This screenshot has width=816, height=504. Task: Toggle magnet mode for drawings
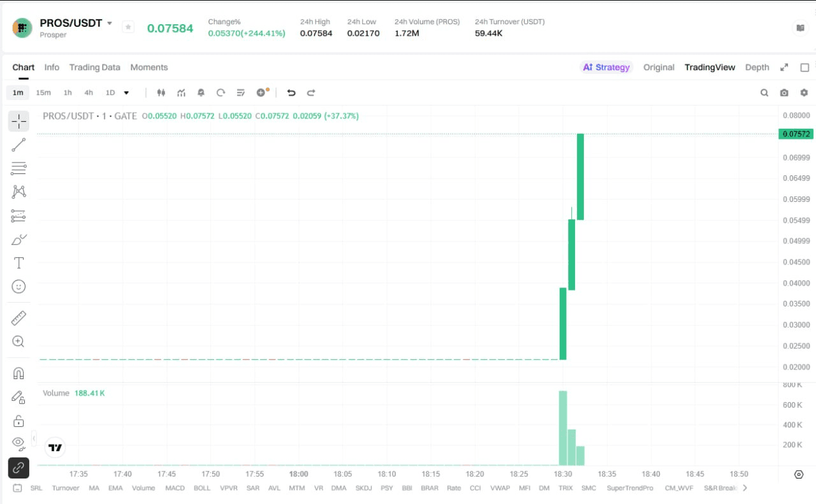(18, 373)
